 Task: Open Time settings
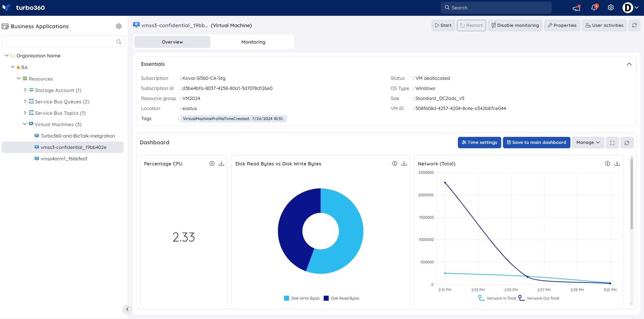tap(479, 143)
